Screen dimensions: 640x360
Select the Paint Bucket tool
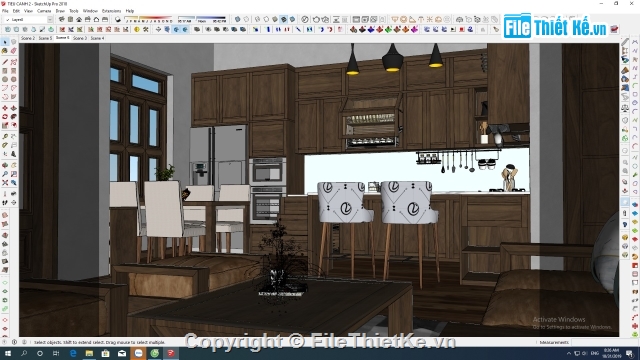(5, 51)
